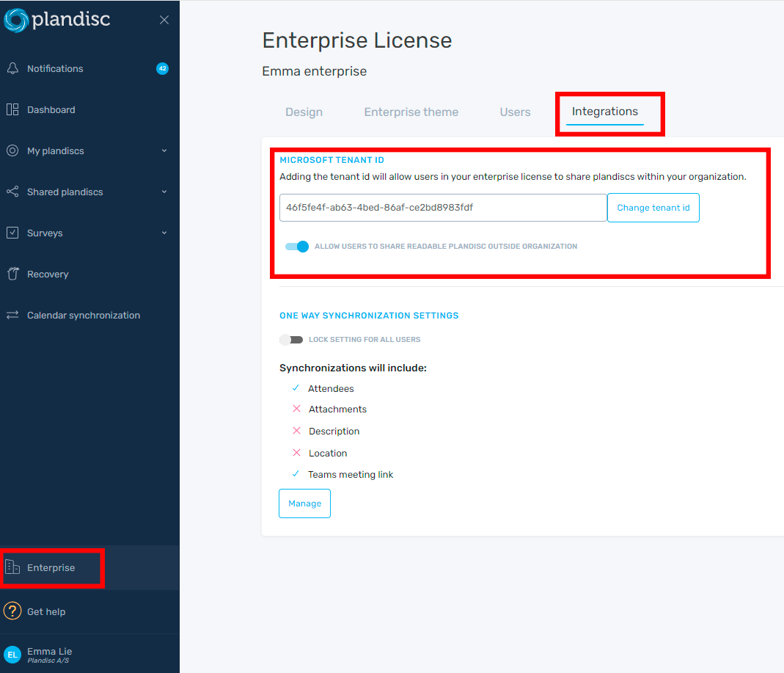The height and width of the screenshot is (673, 784).
Task: Switch to the Users tab
Action: tap(515, 112)
